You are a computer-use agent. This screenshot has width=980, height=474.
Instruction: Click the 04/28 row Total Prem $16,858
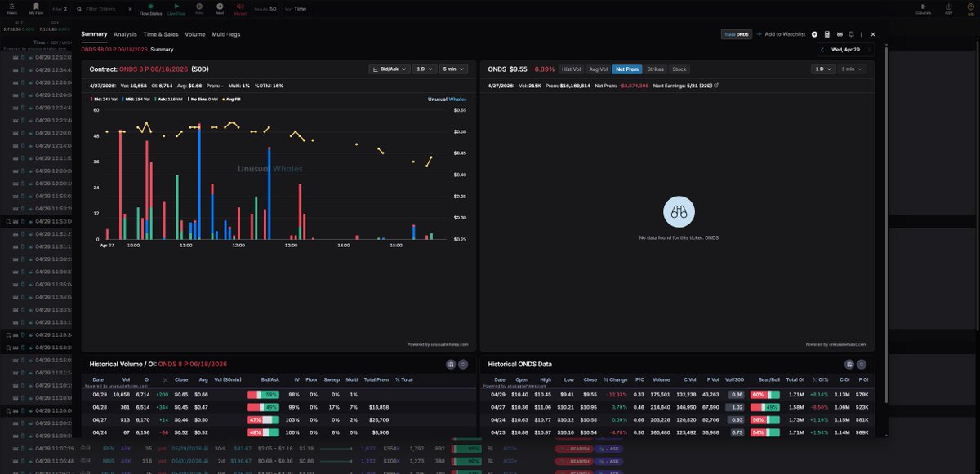click(378, 406)
